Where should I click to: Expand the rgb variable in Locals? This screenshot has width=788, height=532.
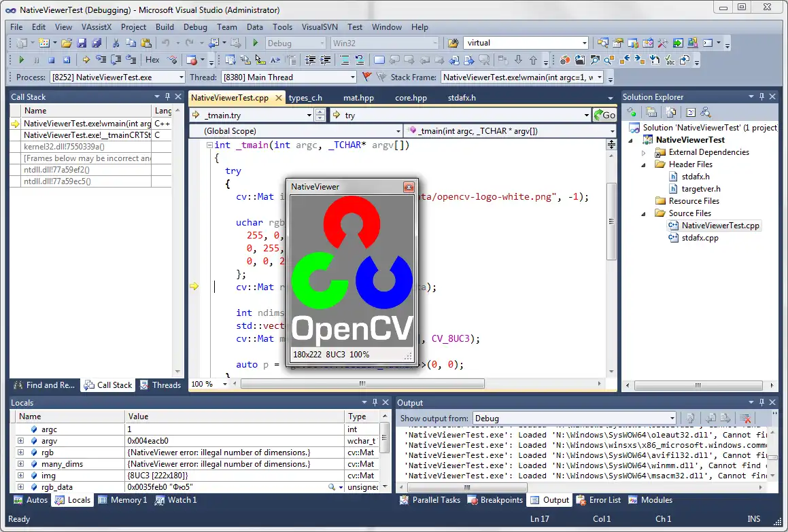20,452
